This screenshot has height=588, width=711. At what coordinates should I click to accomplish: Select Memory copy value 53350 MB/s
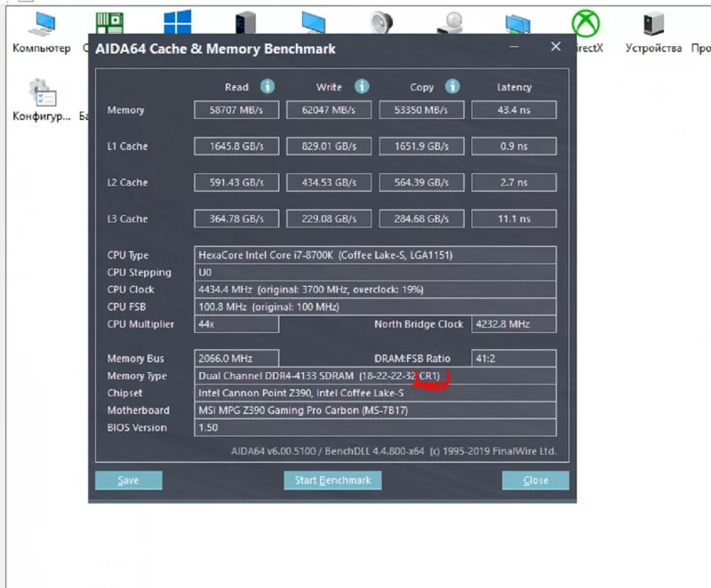click(x=421, y=110)
